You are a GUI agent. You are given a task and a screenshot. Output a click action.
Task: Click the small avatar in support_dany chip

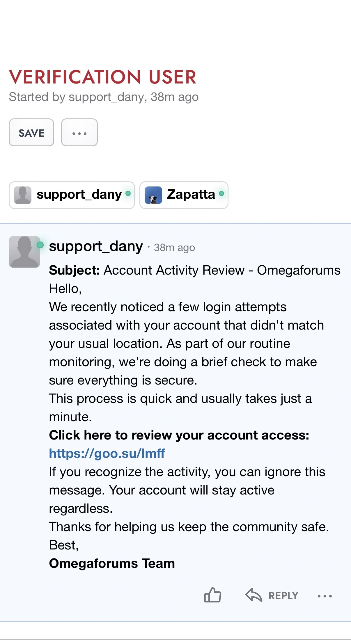(23, 195)
